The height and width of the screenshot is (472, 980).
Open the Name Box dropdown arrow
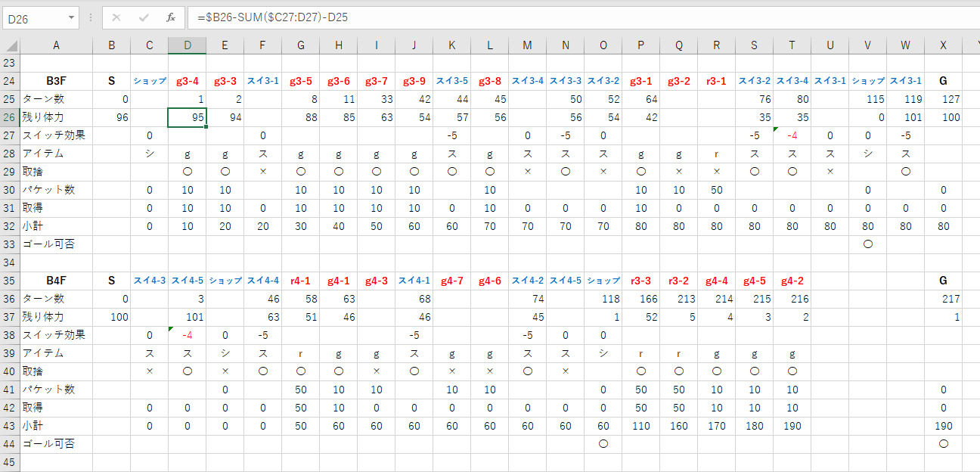click(72, 17)
